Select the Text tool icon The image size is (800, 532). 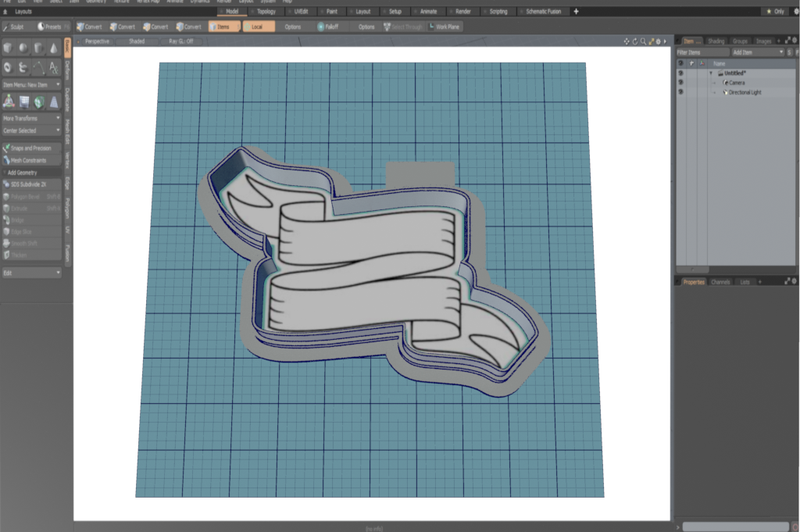point(53,68)
